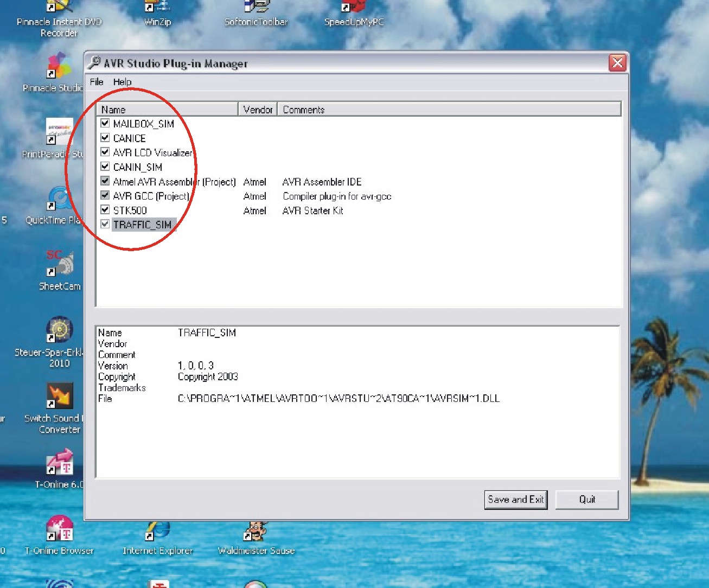Click 'Copyright 2003' in details pane

(208, 376)
